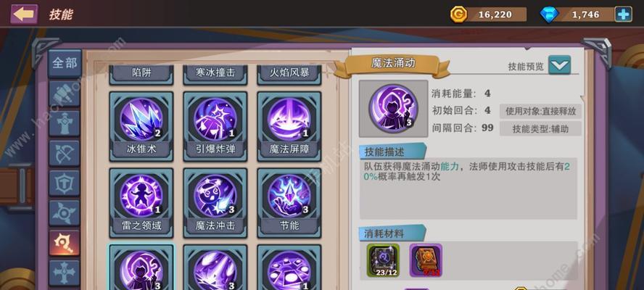Switch to the 全部 category tab

click(65, 63)
